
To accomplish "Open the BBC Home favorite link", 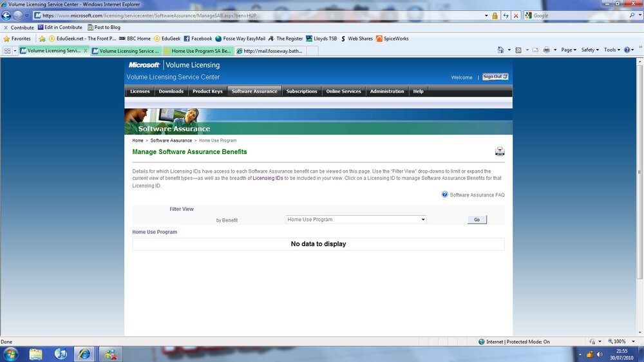I will pyautogui.click(x=135, y=39).
